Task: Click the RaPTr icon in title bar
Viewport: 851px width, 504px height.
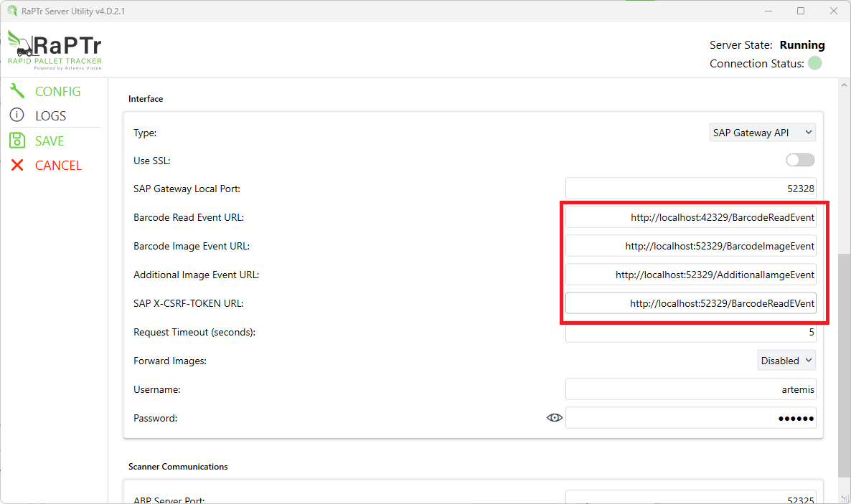Action: 11,11
